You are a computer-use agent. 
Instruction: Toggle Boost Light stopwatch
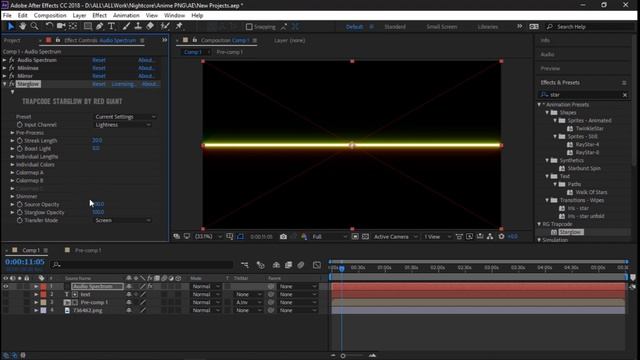20,149
